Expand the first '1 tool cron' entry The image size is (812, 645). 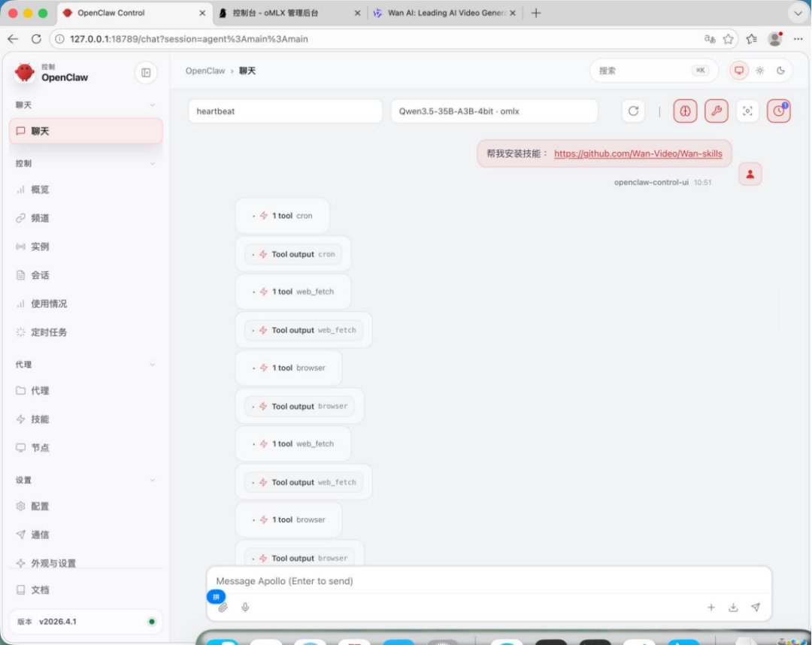(283, 216)
